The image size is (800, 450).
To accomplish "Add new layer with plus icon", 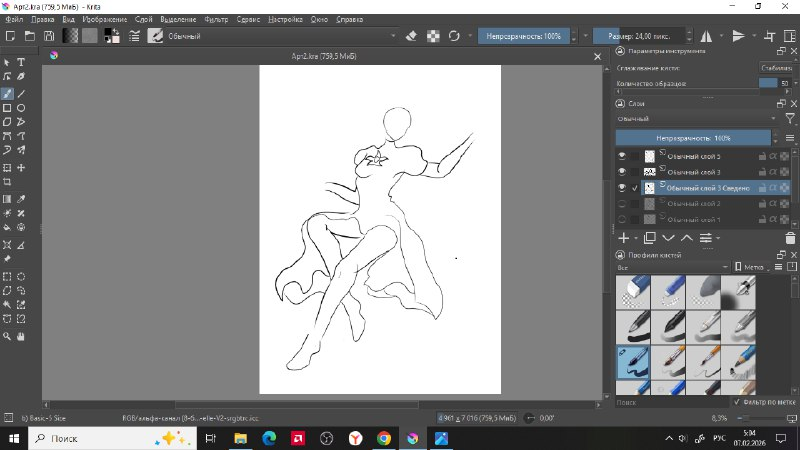I will click(623, 238).
